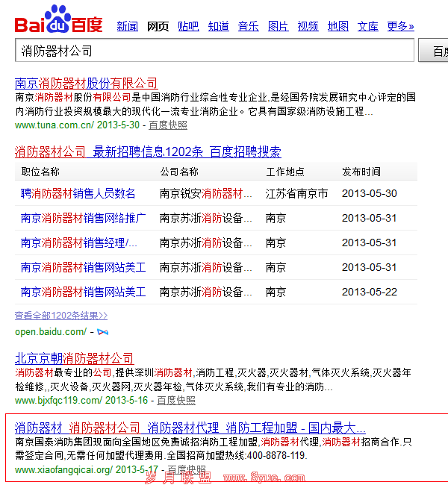Image resolution: width=448 pixels, height=485 pixels.
Task: Select the 音乐 music tab
Action: (248, 26)
